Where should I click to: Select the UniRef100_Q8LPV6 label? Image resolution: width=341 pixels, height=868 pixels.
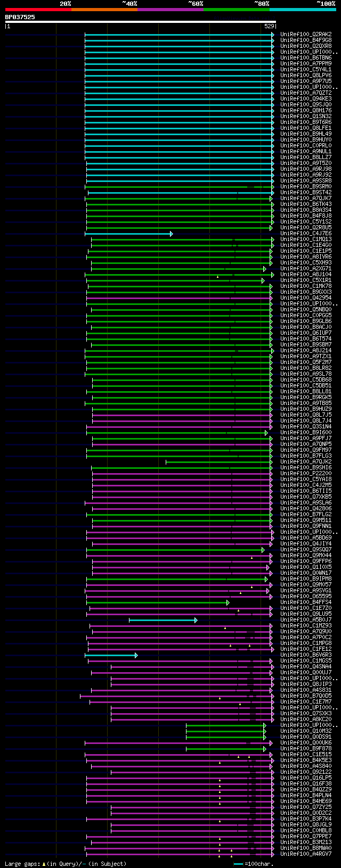[306, 76]
